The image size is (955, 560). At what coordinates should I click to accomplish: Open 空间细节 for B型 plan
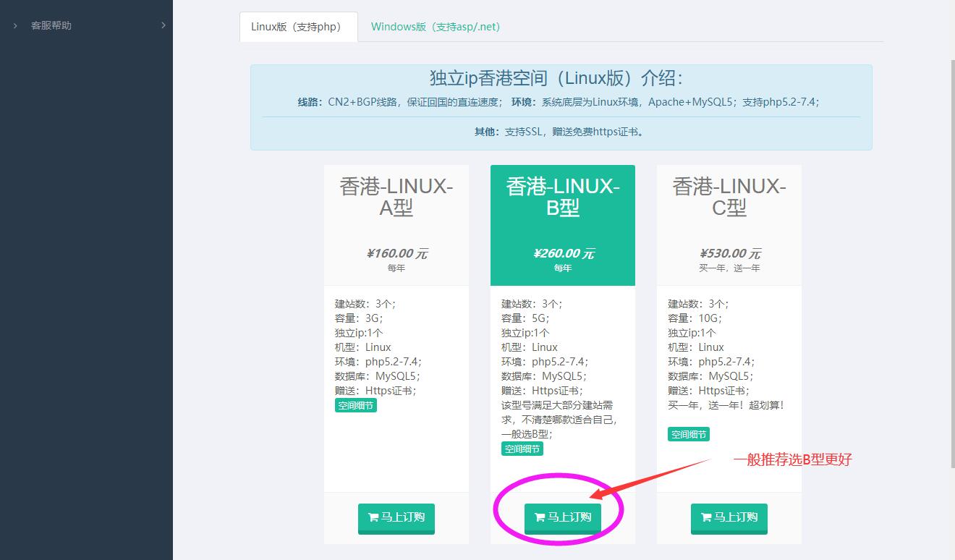pos(522,449)
